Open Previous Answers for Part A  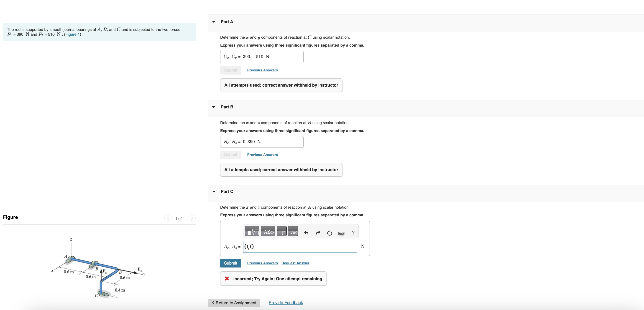tap(262, 70)
